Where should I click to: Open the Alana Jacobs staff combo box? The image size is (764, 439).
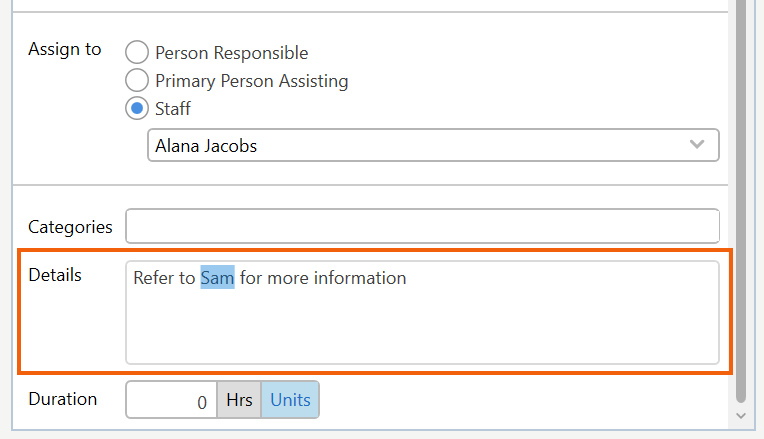coord(420,145)
